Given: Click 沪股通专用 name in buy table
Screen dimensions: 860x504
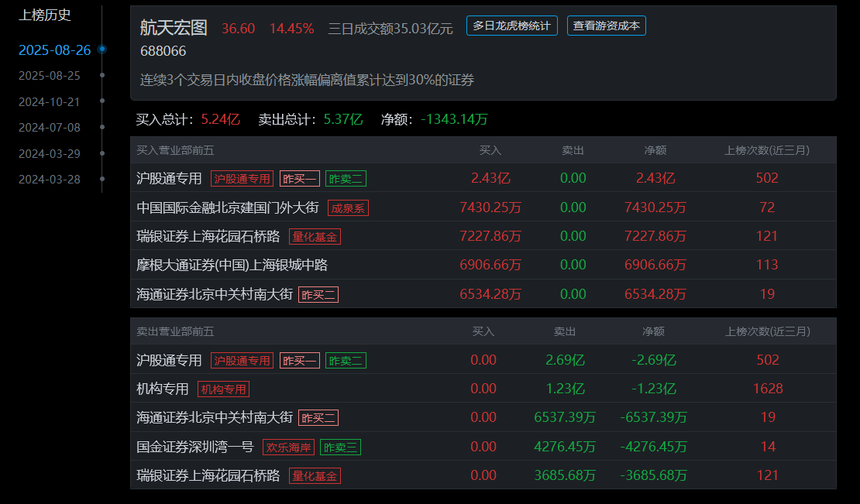Looking at the screenshot, I should click(x=169, y=178).
